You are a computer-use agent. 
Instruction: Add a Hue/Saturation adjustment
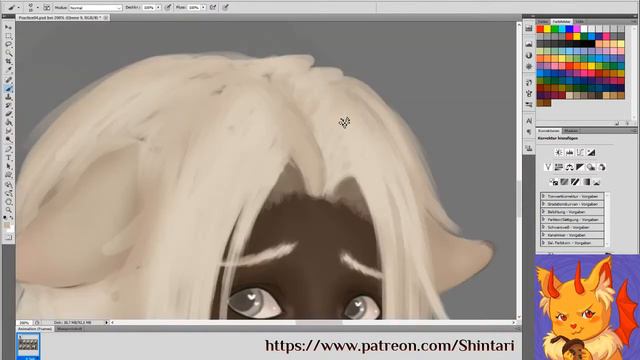(x=559, y=167)
